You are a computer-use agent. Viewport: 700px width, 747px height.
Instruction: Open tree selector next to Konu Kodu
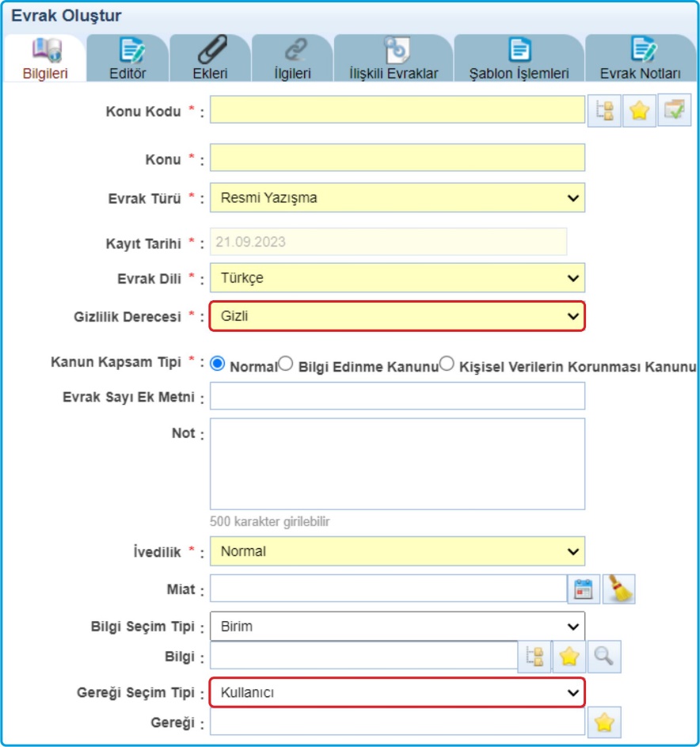click(x=604, y=111)
